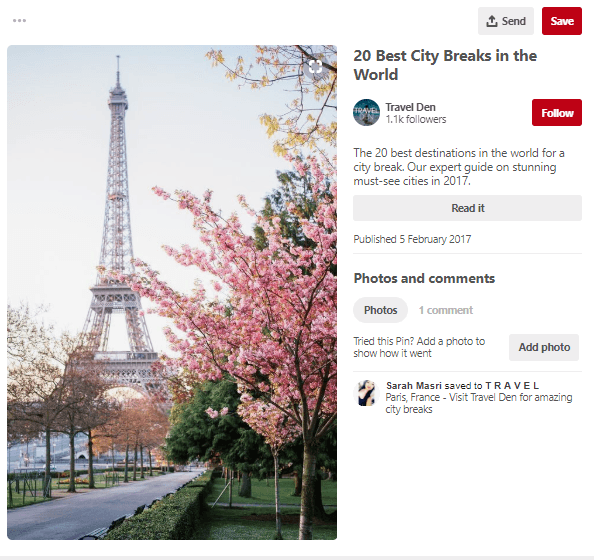
Task: Switch to the Photos tab
Action: [x=380, y=310]
